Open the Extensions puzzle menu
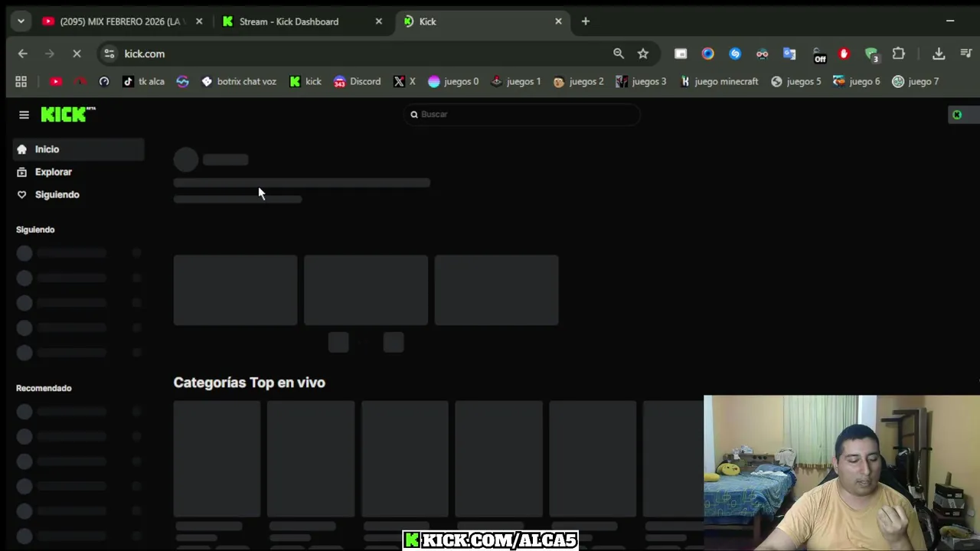980x551 pixels. [x=899, y=54]
